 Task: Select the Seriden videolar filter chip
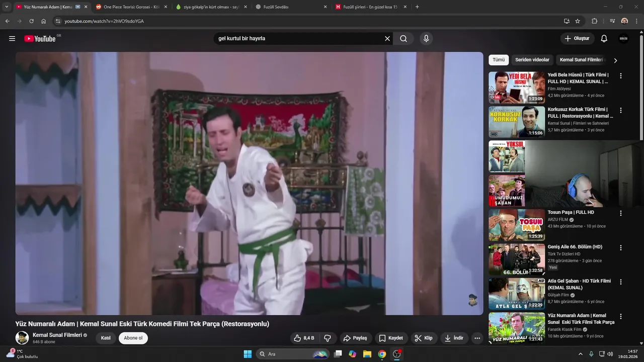point(532,60)
